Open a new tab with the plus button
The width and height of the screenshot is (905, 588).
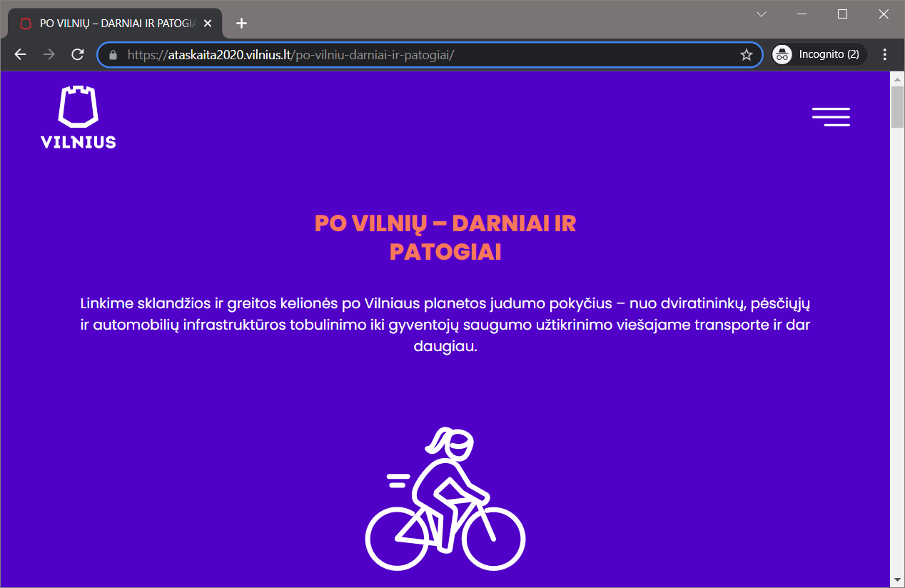point(241,23)
